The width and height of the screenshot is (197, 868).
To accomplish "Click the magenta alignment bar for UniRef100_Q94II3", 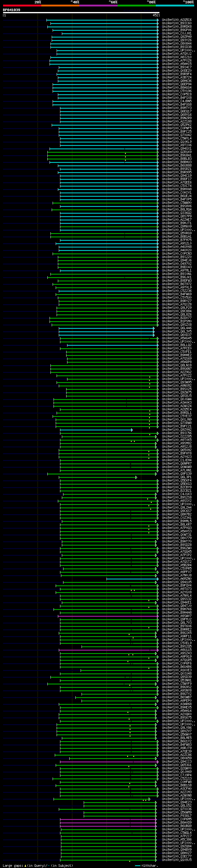I will tap(109, 761).
